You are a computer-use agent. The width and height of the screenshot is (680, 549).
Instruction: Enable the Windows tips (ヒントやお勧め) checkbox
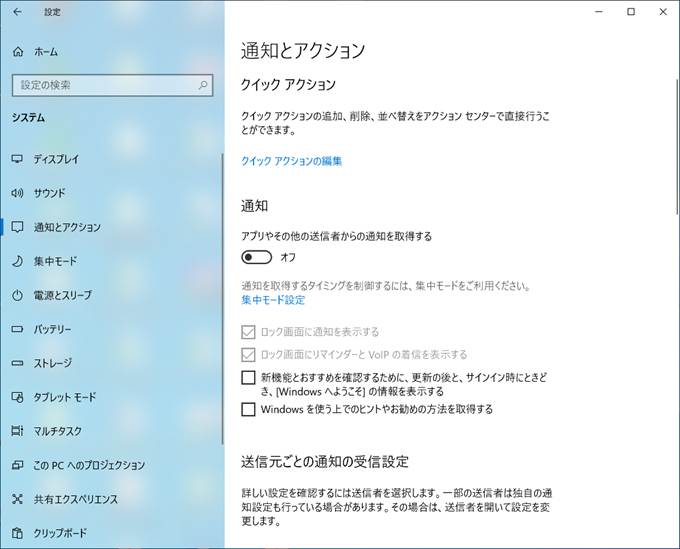249,409
